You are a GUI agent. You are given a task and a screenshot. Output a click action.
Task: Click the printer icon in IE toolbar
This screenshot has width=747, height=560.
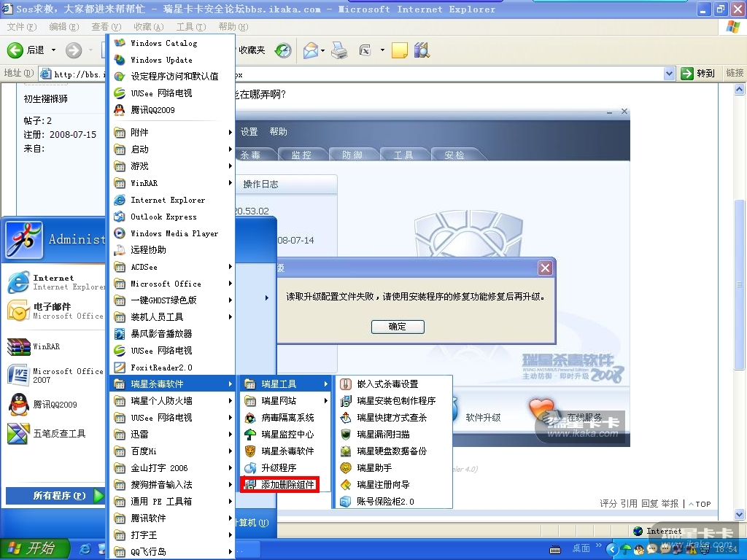click(339, 50)
